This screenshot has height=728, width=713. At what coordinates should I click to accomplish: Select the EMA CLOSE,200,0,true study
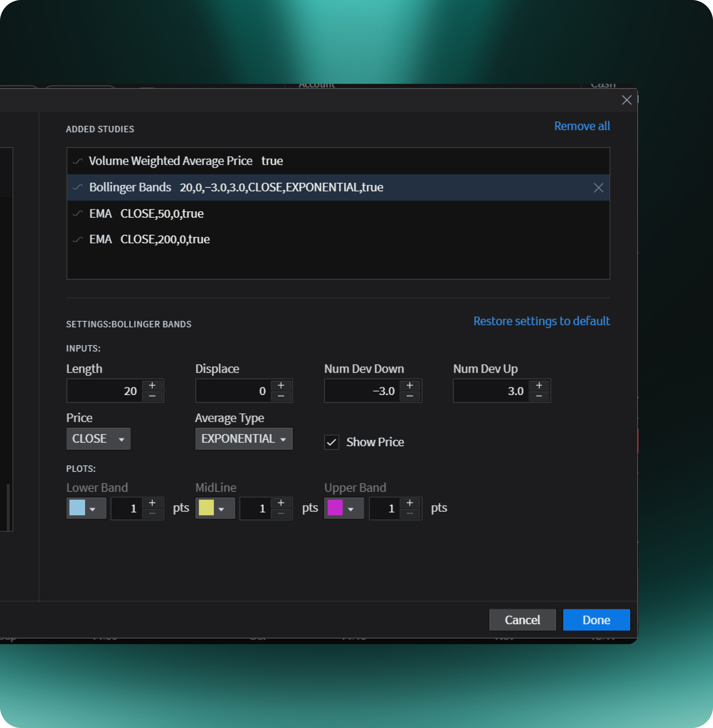pos(165,240)
